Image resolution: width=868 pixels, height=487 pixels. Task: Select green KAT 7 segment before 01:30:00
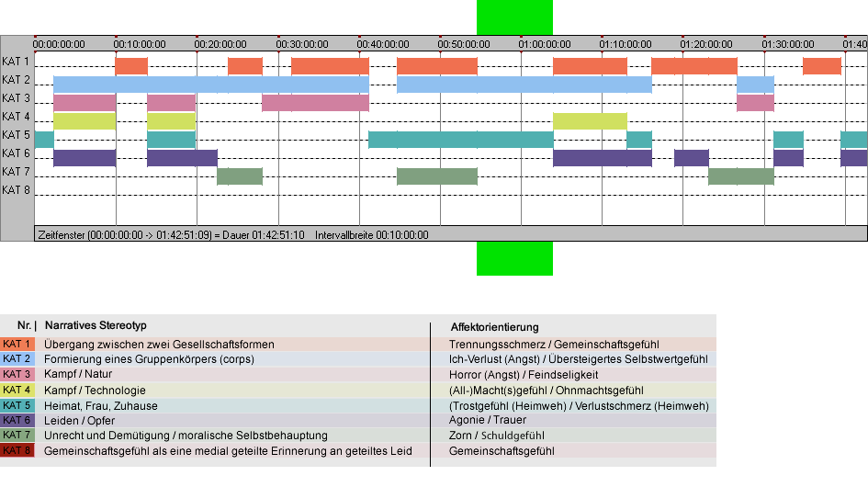741,176
